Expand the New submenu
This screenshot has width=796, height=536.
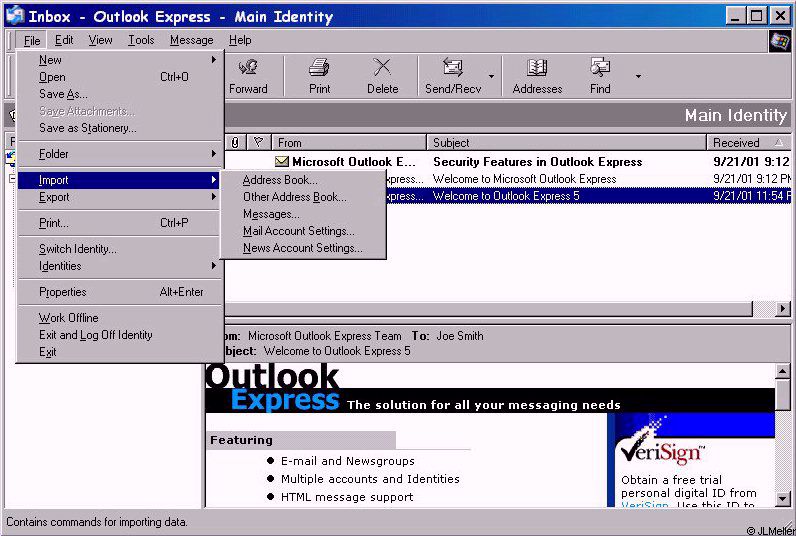[x=119, y=60]
